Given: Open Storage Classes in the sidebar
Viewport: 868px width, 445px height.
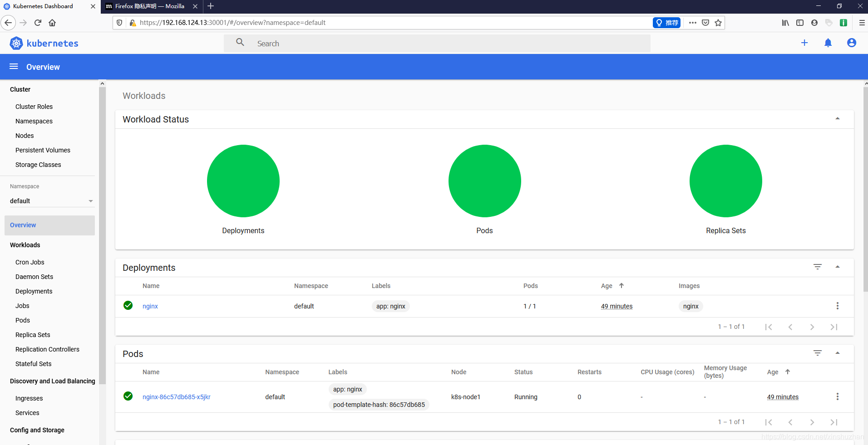Looking at the screenshot, I should click(x=38, y=165).
